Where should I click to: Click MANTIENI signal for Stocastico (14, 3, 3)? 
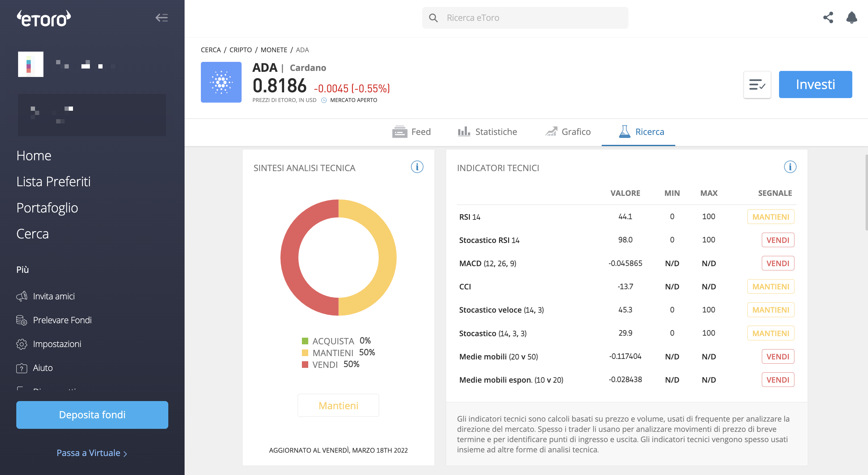coord(771,334)
